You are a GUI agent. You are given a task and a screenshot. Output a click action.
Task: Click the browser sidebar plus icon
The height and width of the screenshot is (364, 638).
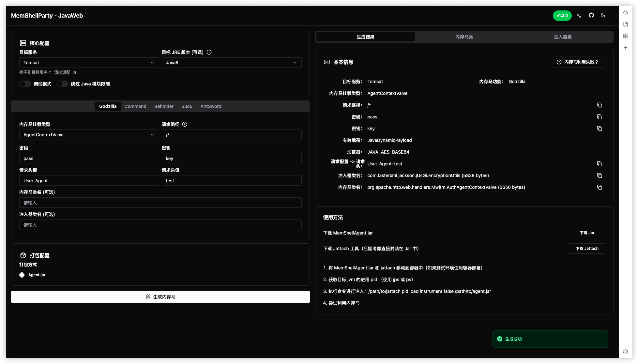(x=626, y=48)
